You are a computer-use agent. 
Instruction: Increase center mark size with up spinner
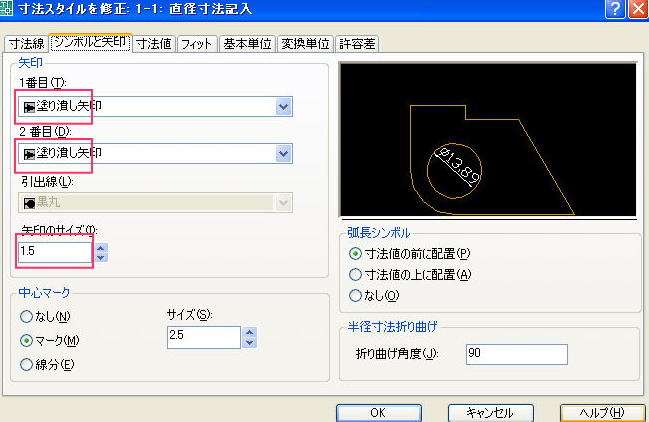click(x=250, y=333)
